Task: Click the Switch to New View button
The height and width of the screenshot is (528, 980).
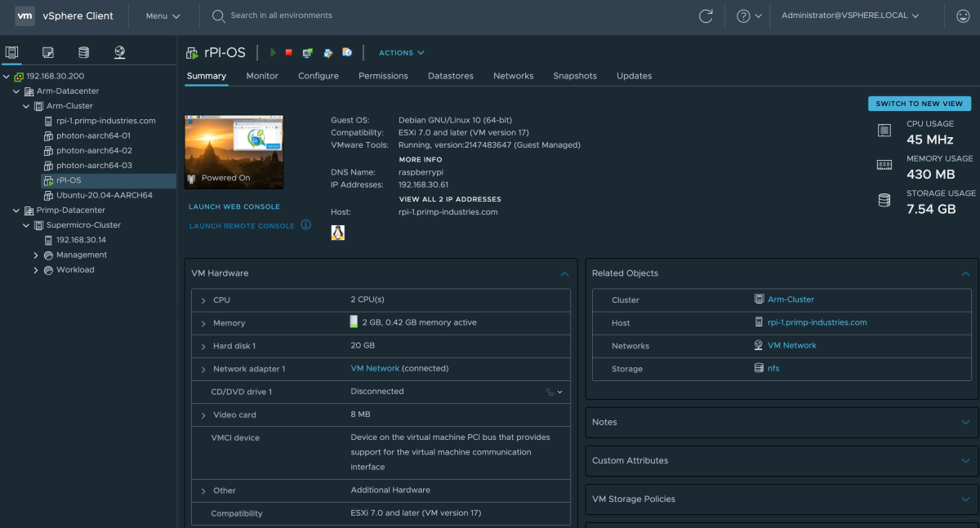Action: [919, 104]
